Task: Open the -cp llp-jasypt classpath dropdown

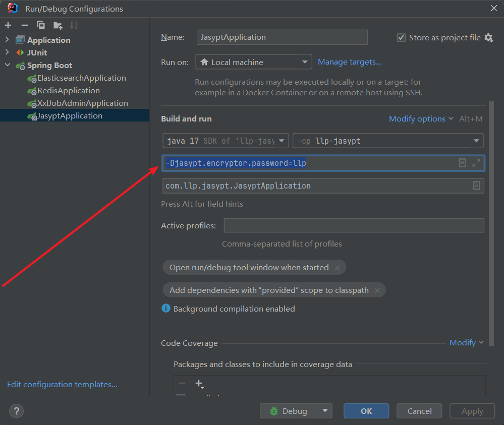Action: click(388, 141)
